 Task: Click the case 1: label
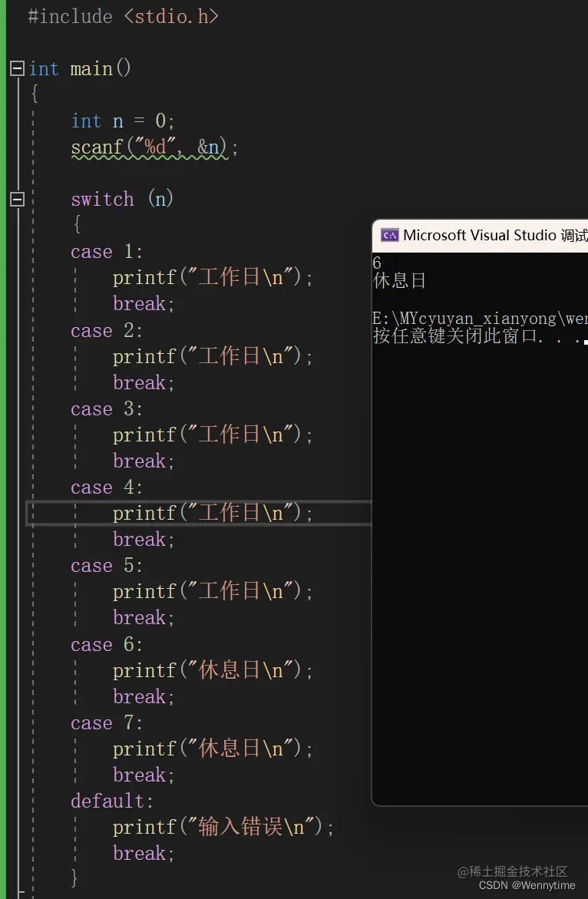(x=107, y=252)
